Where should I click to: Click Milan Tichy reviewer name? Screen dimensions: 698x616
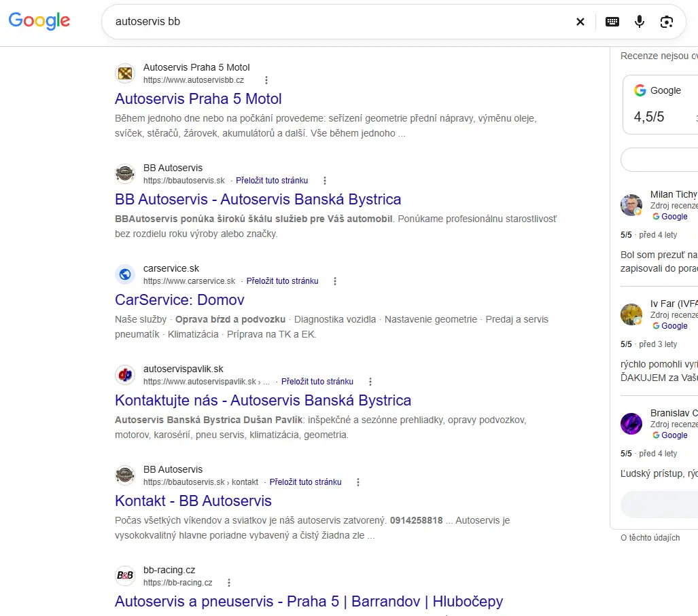tap(674, 194)
